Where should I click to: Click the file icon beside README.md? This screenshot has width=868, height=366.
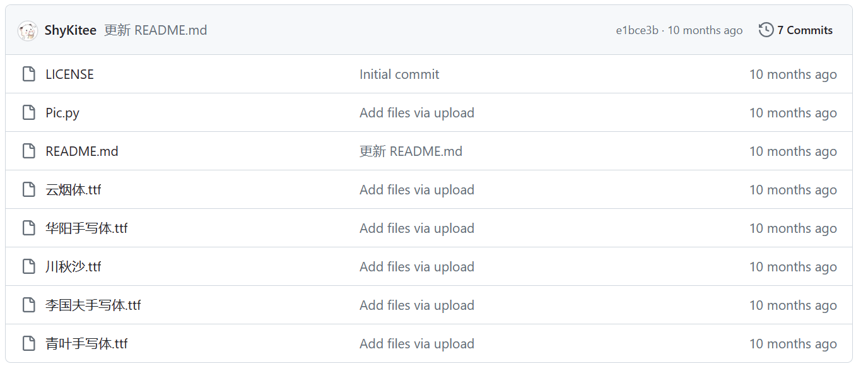pos(29,151)
